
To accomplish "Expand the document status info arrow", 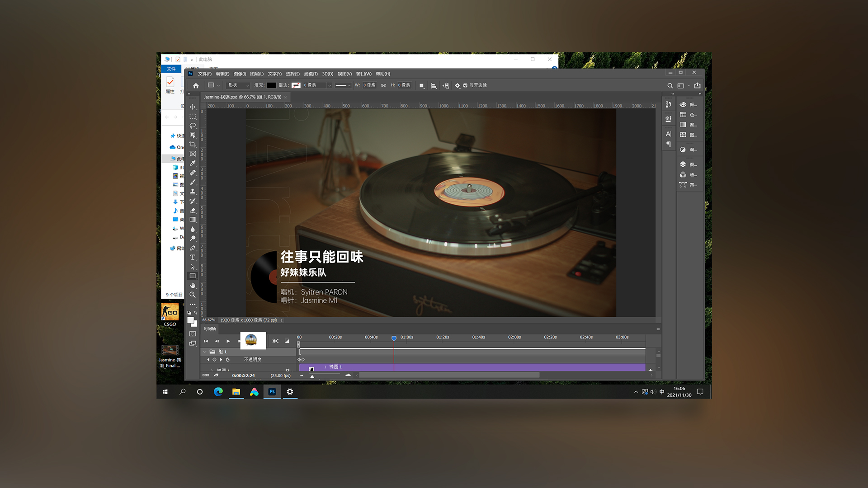I will (281, 320).
